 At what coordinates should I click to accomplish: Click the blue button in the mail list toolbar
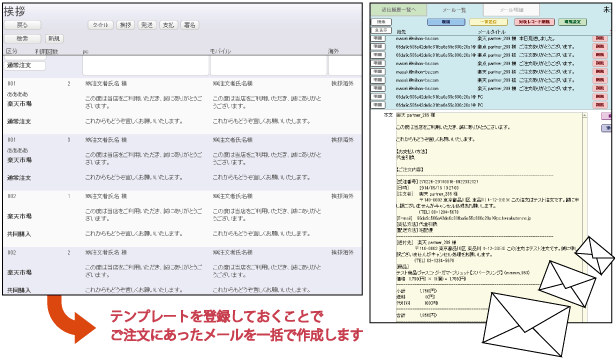click(x=446, y=22)
